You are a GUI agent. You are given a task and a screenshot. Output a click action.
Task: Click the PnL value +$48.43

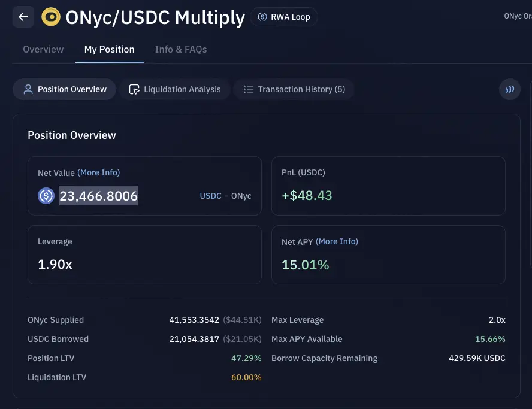(x=307, y=195)
